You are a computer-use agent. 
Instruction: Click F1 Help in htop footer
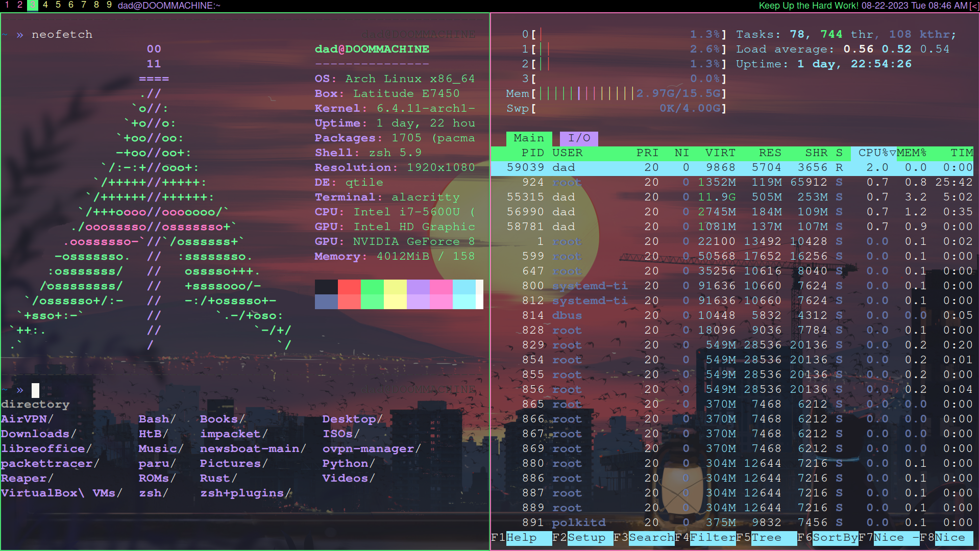click(521, 538)
